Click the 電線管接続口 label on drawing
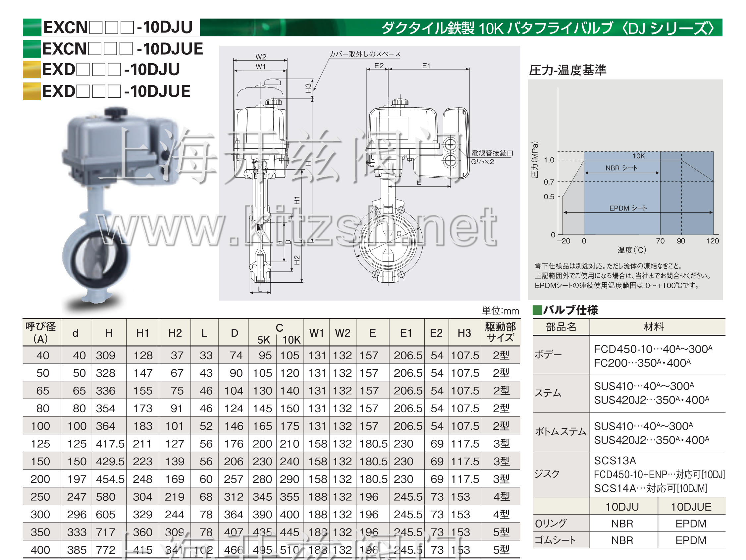 click(x=492, y=153)
